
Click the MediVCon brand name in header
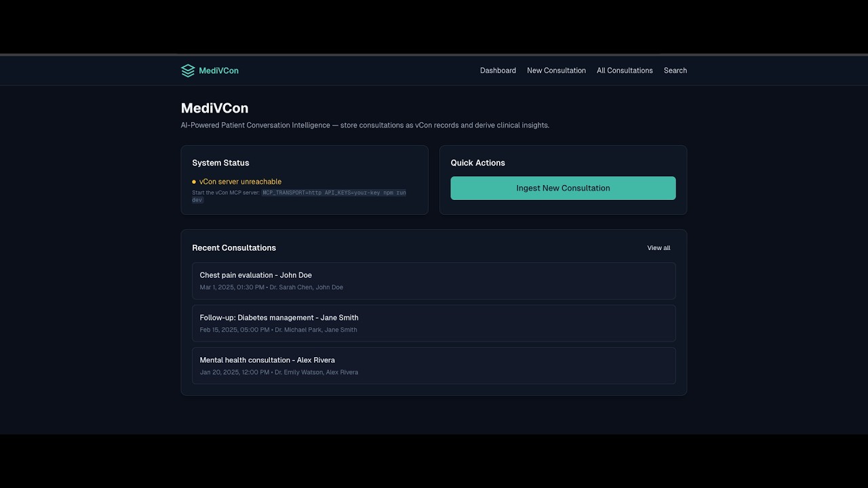[218, 70]
